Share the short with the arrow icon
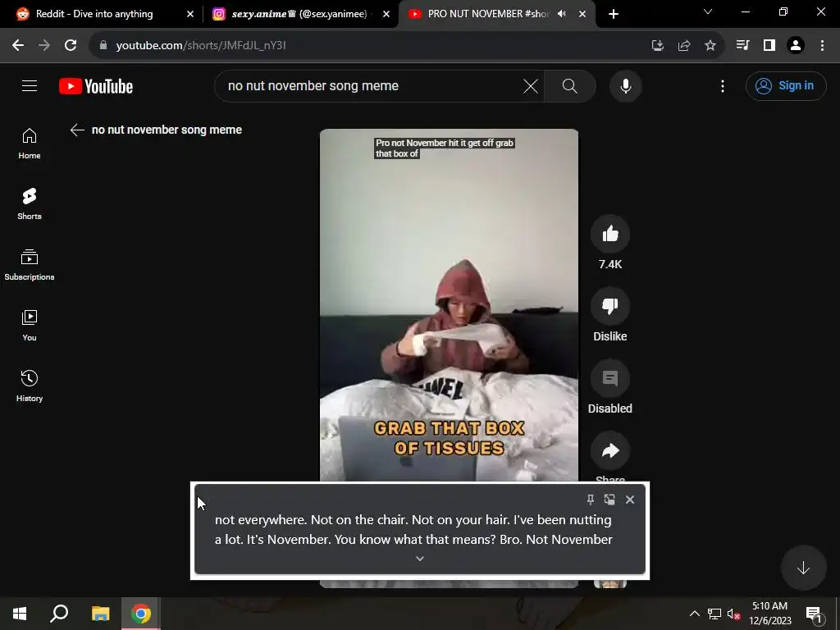840x630 pixels. (x=610, y=450)
